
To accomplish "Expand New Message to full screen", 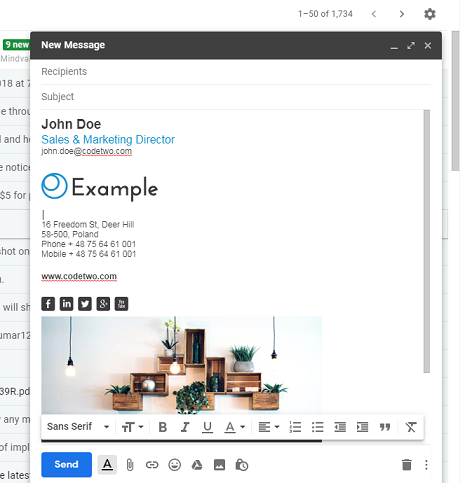I will tap(411, 45).
